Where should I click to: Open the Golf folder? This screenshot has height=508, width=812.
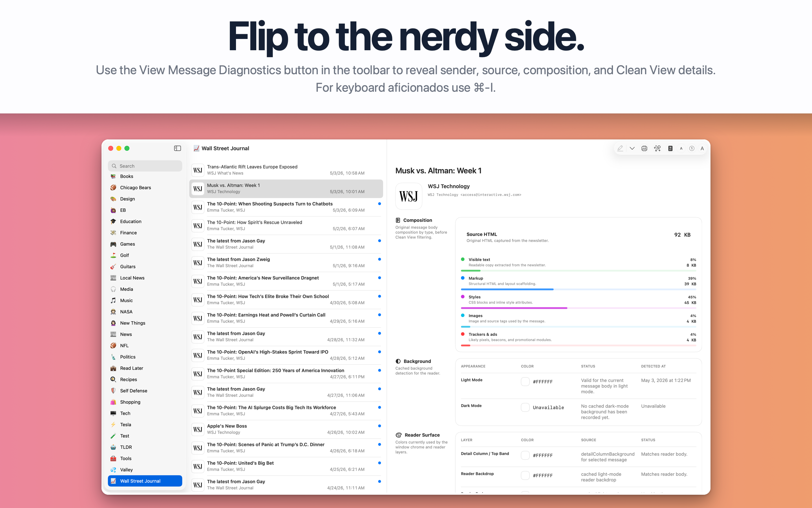pos(145,255)
